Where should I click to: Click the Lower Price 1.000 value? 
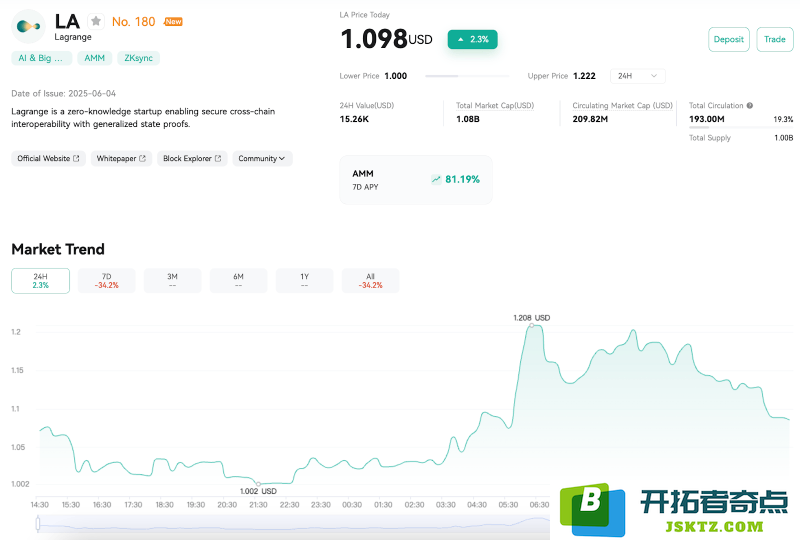pyautogui.click(x=395, y=76)
